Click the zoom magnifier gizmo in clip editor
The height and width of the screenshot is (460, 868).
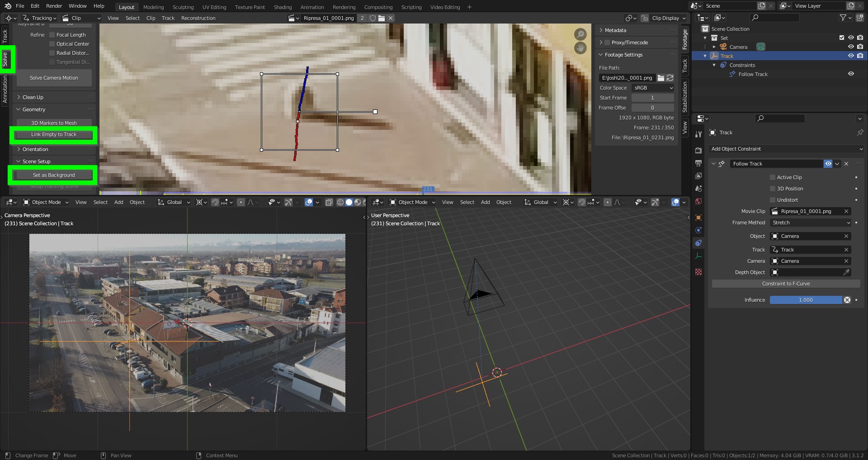click(x=580, y=34)
